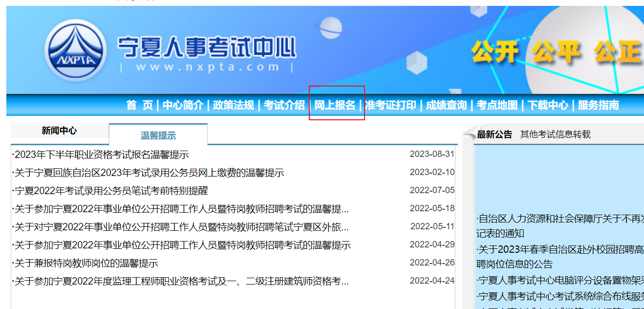Go to 政策法规 in the navigation bar
Screen dimensions: 644x309
pyautogui.click(x=234, y=105)
